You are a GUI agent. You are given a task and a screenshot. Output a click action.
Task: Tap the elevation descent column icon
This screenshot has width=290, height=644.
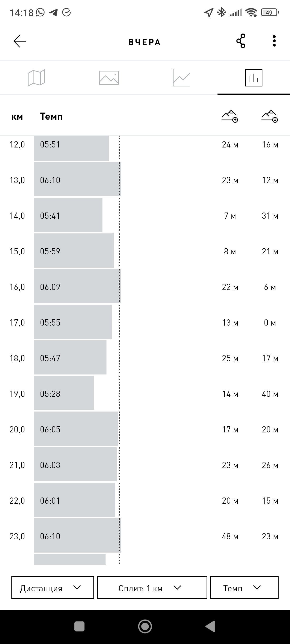pyautogui.click(x=270, y=116)
